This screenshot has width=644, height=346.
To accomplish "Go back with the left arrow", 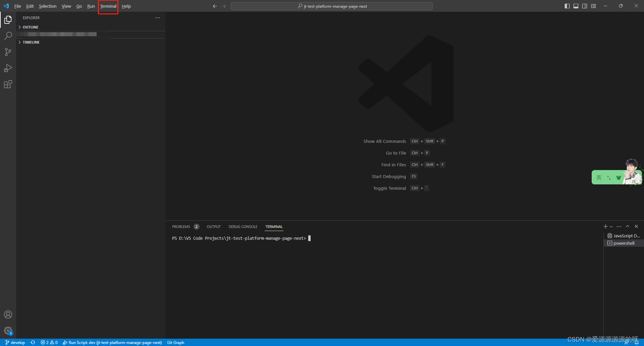I will coord(215,6).
